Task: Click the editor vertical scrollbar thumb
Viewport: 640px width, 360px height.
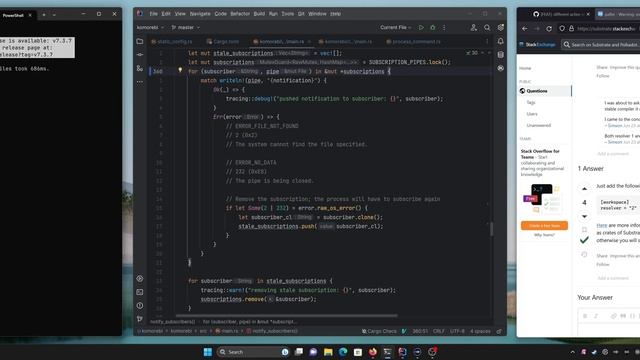Action: click(x=491, y=229)
